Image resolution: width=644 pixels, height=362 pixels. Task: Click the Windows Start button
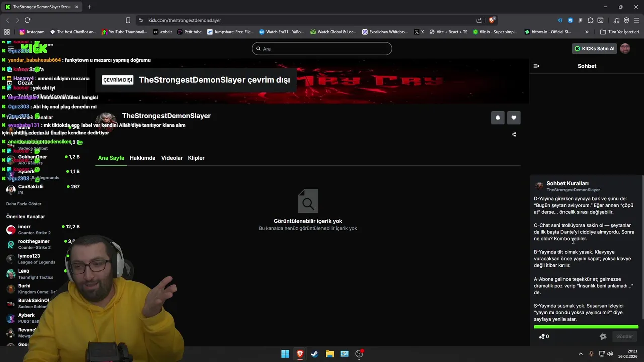(285, 354)
